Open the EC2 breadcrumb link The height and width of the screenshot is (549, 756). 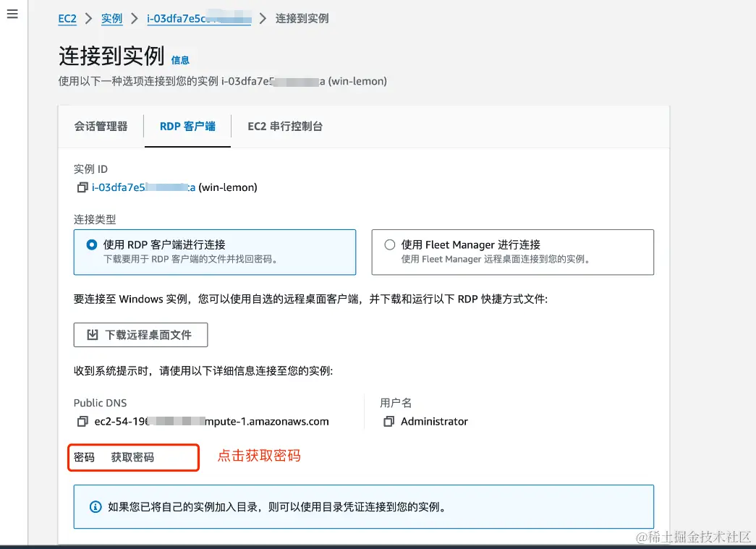point(67,19)
